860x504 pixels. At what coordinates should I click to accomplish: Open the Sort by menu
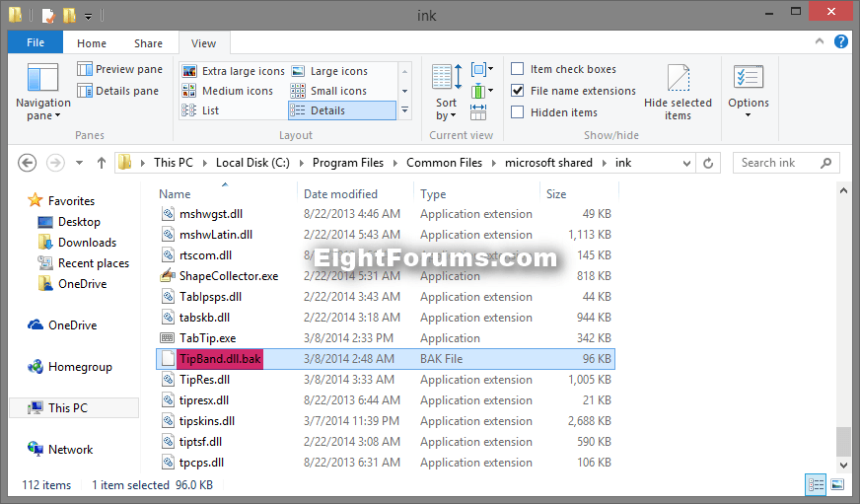point(447,92)
